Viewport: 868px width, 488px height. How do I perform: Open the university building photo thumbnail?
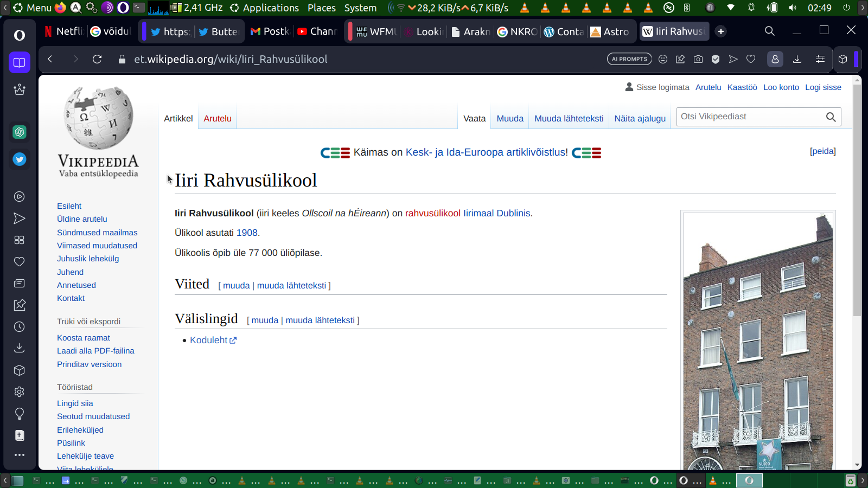click(758, 341)
